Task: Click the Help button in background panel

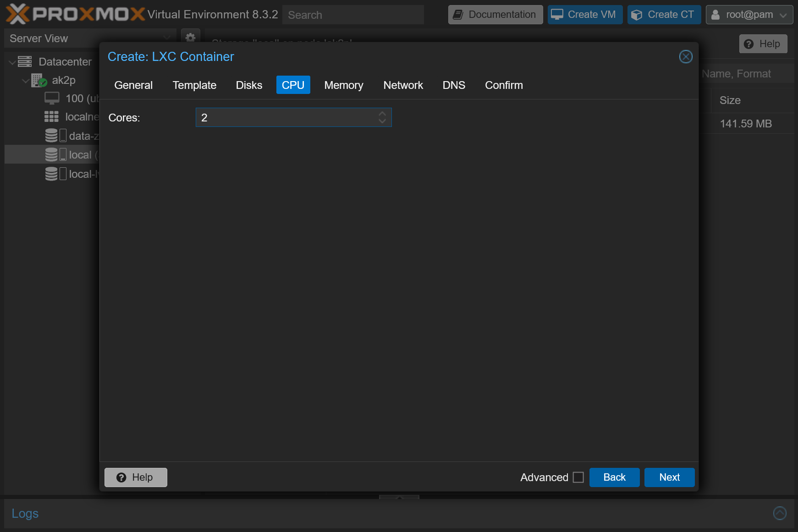Action: [763, 44]
